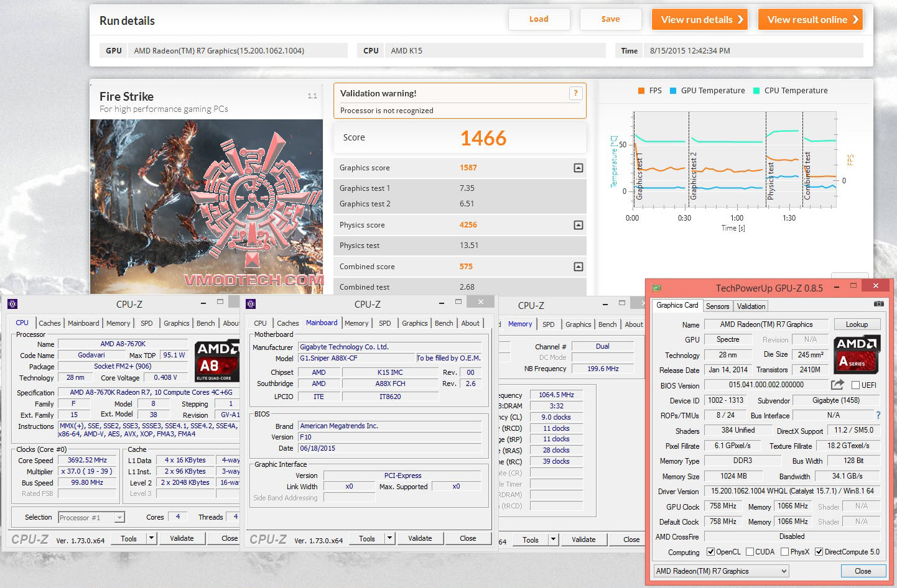
Task: Toggle the OpenCL computing checkbox
Action: (710, 552)
